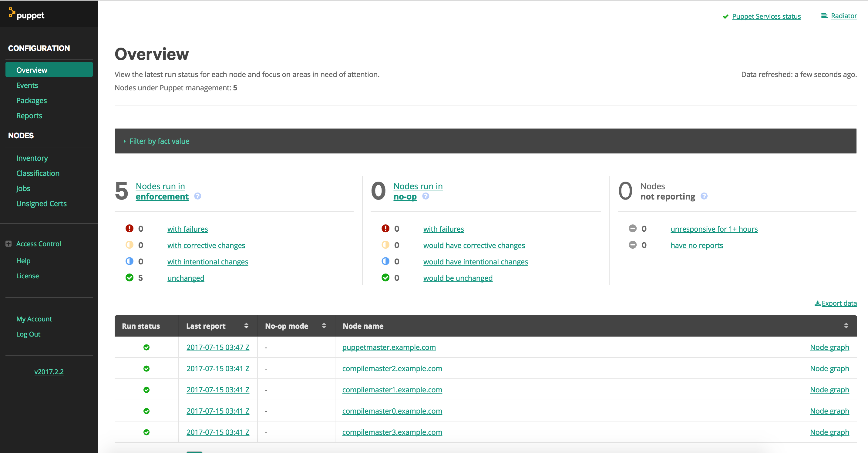Screen dimensions: 868x453
Task: Click the green checkmark by Puppet Services status
Action: pos(725,16)
